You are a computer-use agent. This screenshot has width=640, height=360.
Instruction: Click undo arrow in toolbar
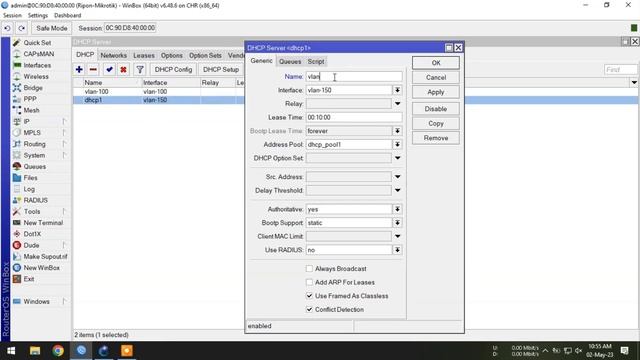click(7, 28)
